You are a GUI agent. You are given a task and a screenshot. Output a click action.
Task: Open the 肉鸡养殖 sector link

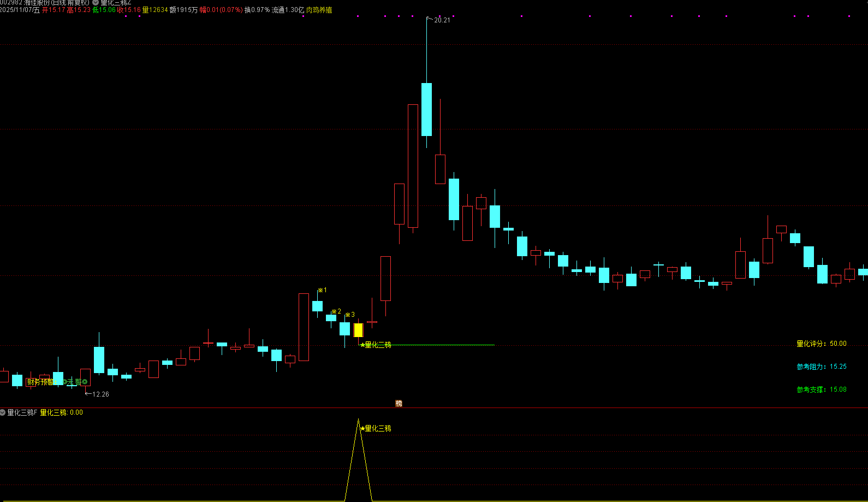[x=319, y=10]
